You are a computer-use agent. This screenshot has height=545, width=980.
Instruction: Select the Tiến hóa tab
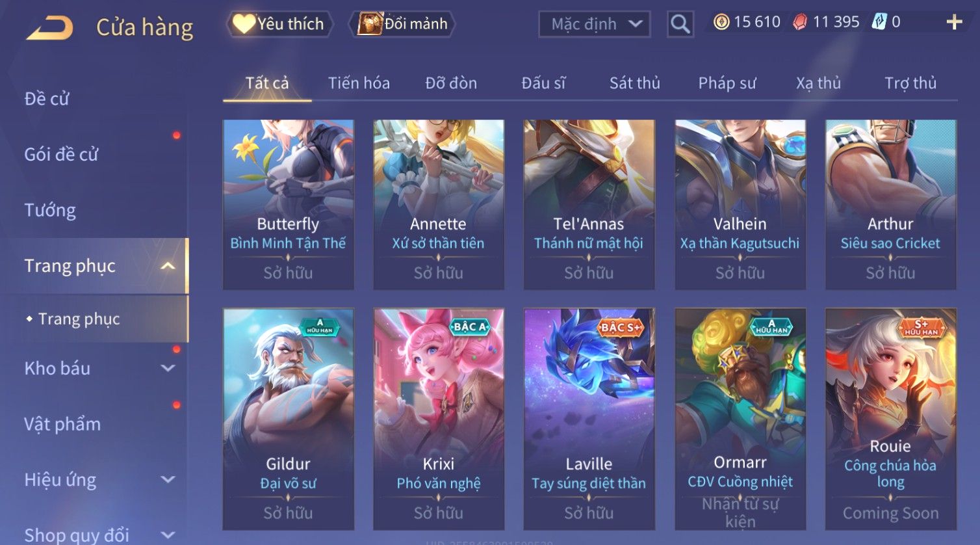(x=359, y=83)
